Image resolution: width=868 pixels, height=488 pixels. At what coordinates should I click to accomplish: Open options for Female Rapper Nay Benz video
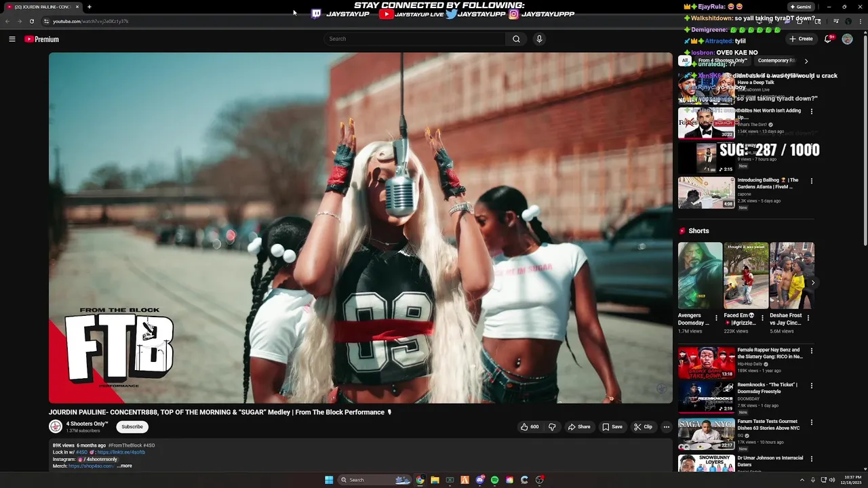[x=812, y=351]
